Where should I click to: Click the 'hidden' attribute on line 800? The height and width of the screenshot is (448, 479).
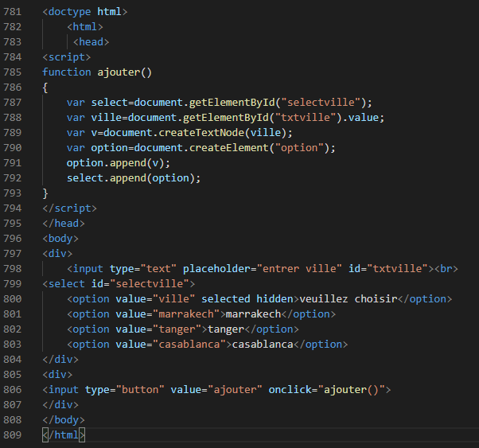tap(275, 299)
